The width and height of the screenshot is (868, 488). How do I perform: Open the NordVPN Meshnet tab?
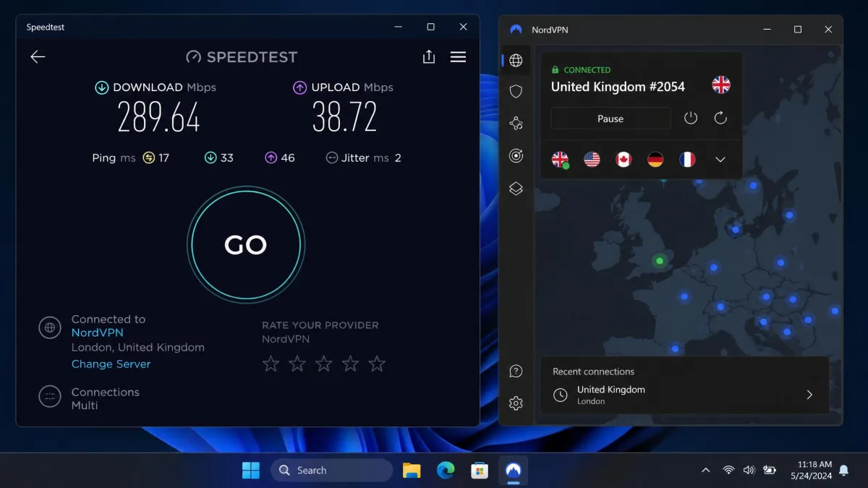(x=516, y=124)
